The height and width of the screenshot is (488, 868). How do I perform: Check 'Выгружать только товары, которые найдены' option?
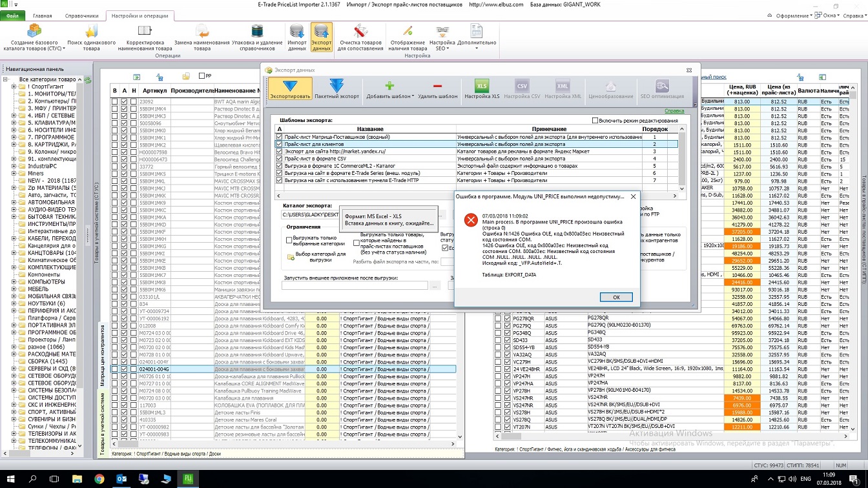356,243
